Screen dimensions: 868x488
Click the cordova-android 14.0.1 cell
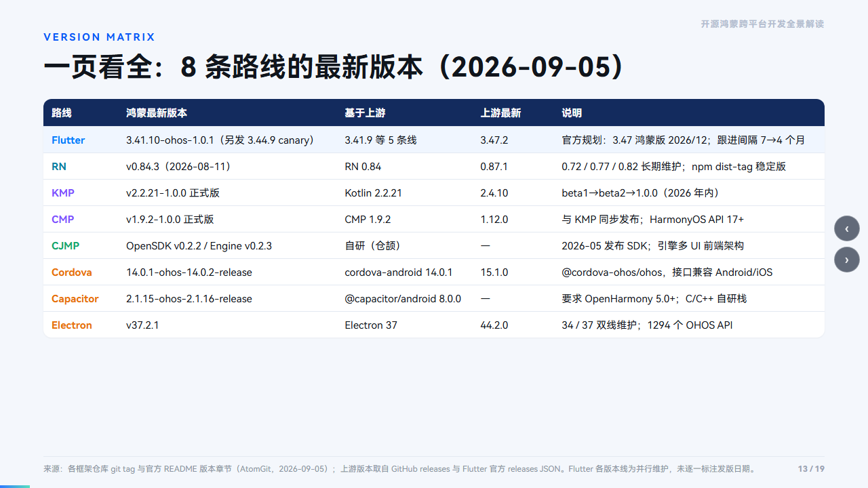(x=399, y=272)
